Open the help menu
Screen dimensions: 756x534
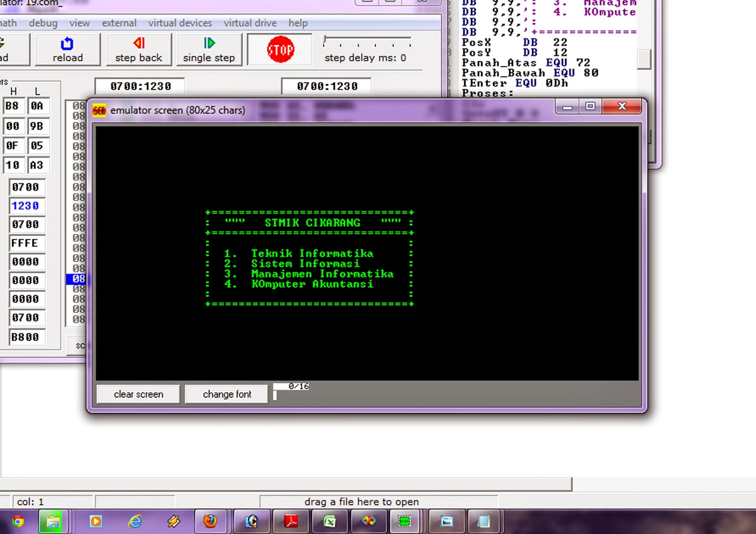(x=298, y=23)
